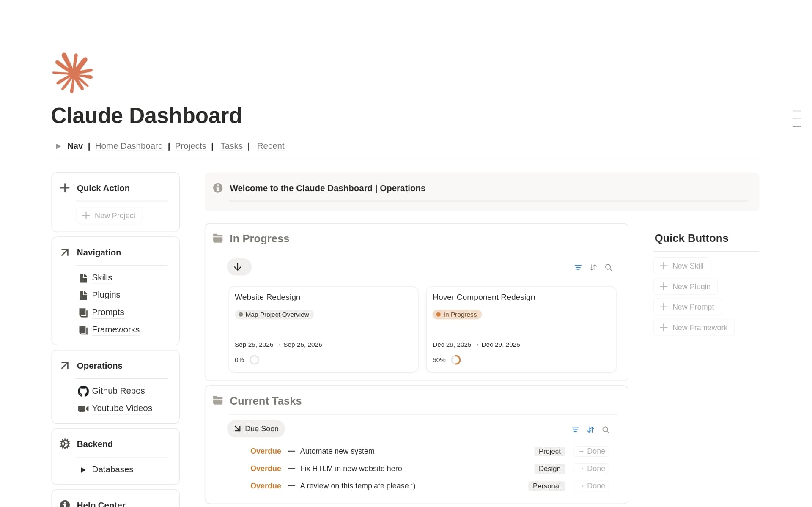This screenshot has width=812, height=507.
Task: Open filter for Current Tasks
Action: click(576, 430)
